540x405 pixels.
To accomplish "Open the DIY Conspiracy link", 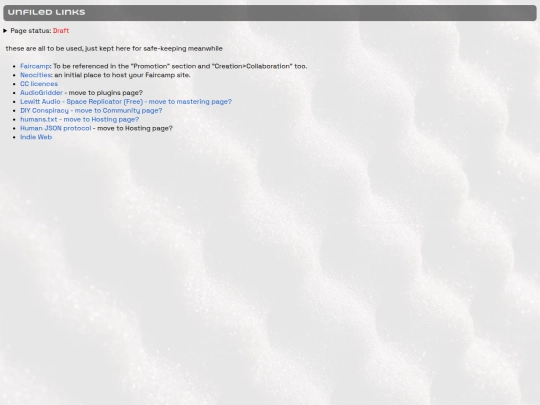I will tap(91, 111).
